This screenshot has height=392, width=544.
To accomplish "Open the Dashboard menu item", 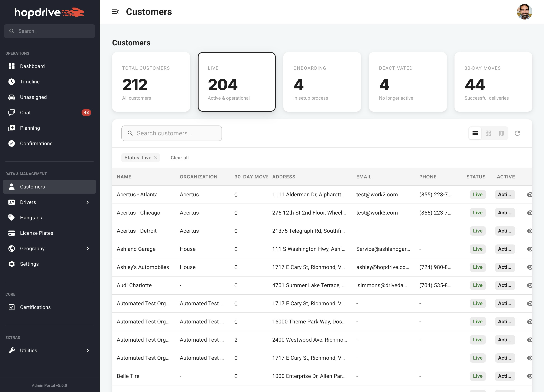I will (x=32, y=66).
